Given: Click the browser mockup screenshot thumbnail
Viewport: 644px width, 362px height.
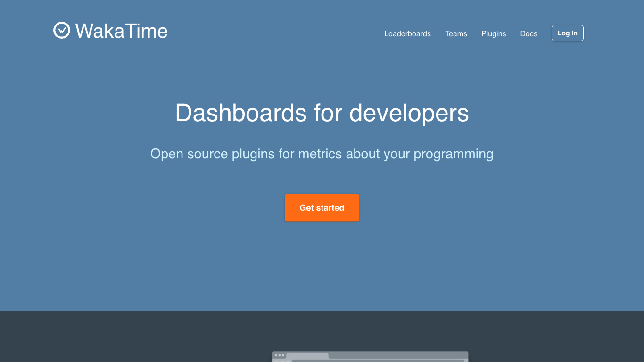Looking at the screenshot, I should (x=371, y=357).
